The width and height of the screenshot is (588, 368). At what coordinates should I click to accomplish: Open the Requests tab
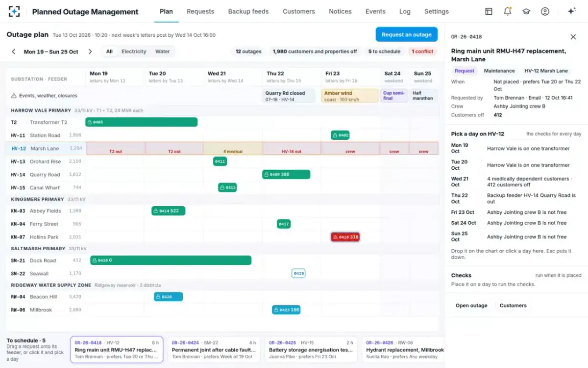tap(200, 11)
